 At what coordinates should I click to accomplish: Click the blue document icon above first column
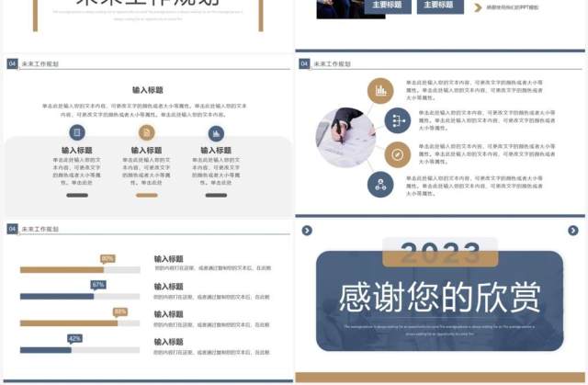77,132
